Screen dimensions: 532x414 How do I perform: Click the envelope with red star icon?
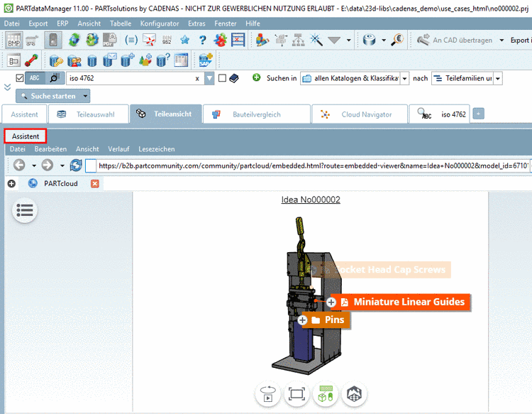(149, 40)
